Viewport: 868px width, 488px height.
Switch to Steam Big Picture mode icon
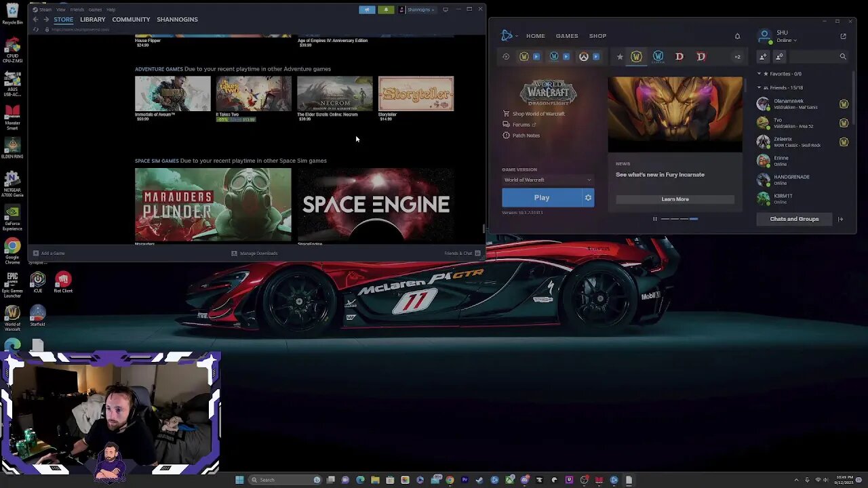click(x=446, y=9)
